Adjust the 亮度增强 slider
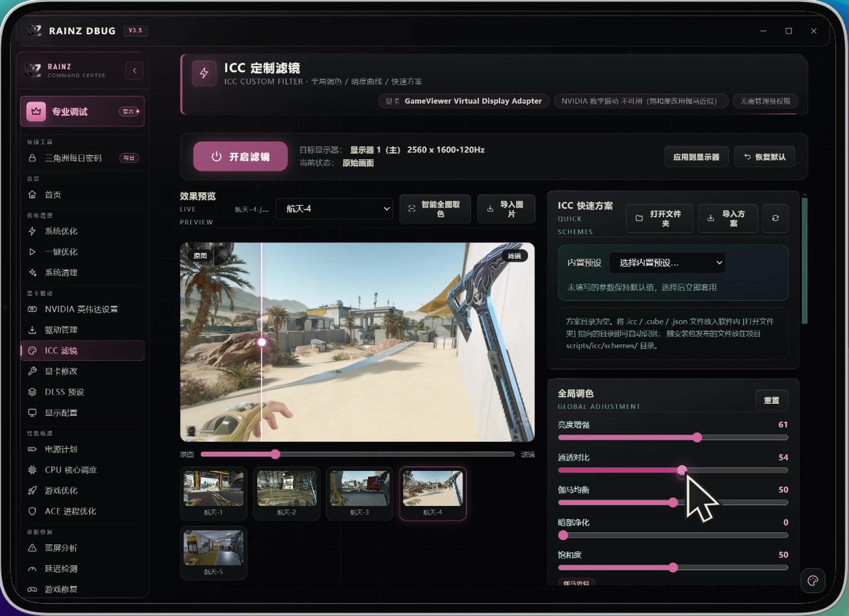Screen dimensions: 849x616 point(673,438)
